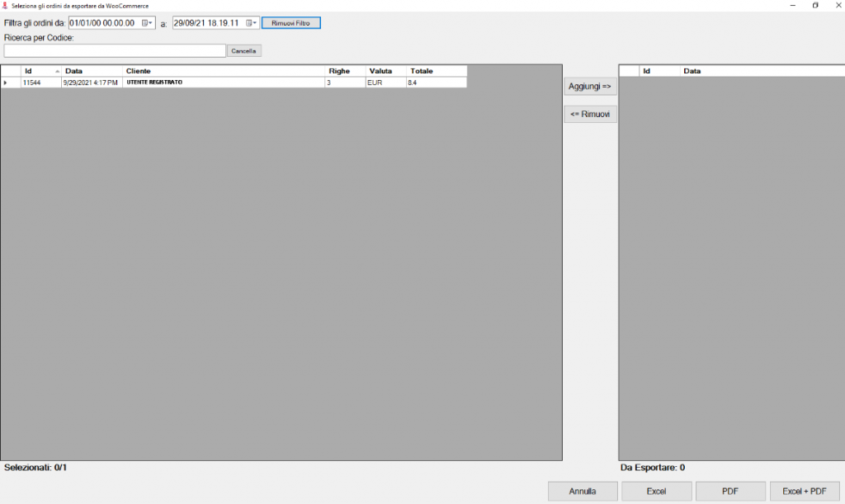The image size is (845, 504).
Task: Click the Rimuovi Filtro button
Action: coord(290,23)
